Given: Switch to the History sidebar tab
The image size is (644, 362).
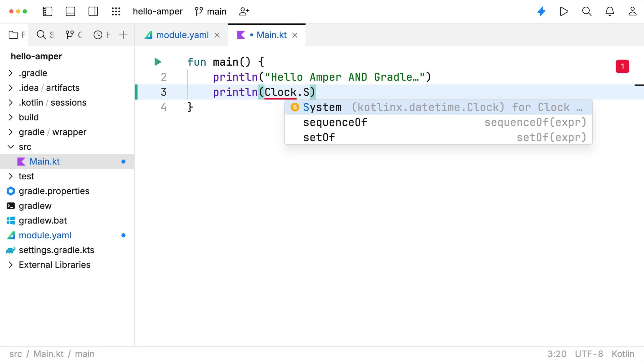Looking at the screenshot, I should (x=102, y=35).
